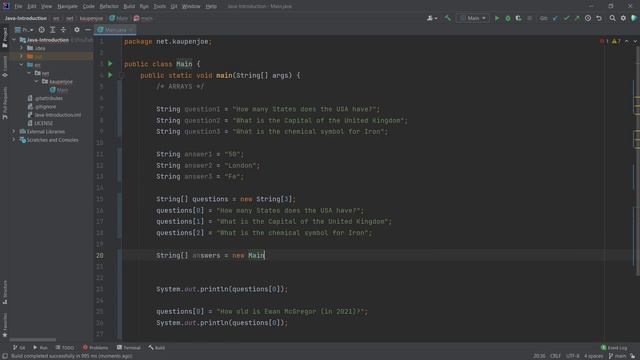Viewport: 640px width, 360px height.
Task: Open Project panel options gear
Action: point(77,30)
